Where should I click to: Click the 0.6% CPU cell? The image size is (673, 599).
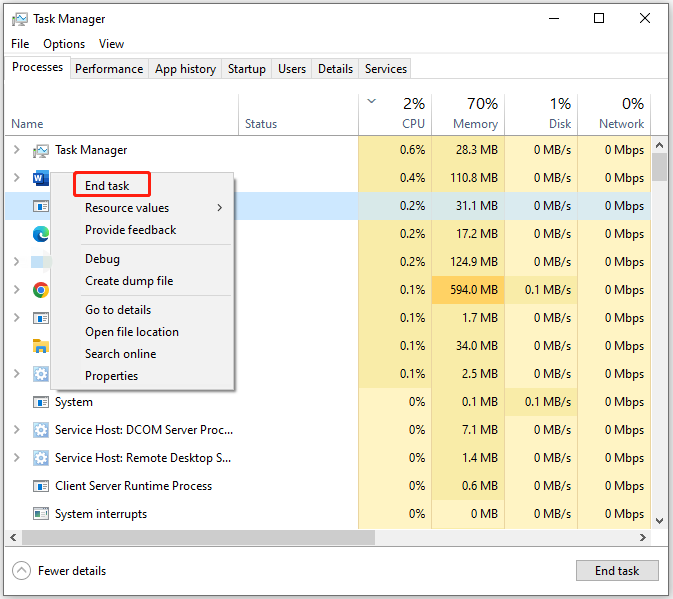click(x=395, y=150)
